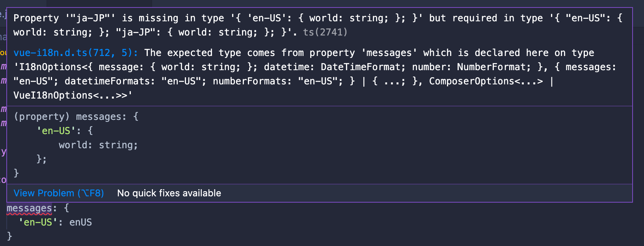The width and height of the screenshot is (644, 246).
Task: Click the opening brace after messages: in editor
Action: tap(66, 208)
